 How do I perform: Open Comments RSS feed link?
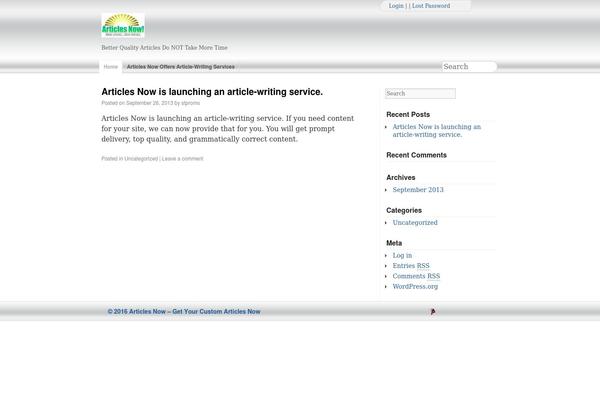coord(416,276)
